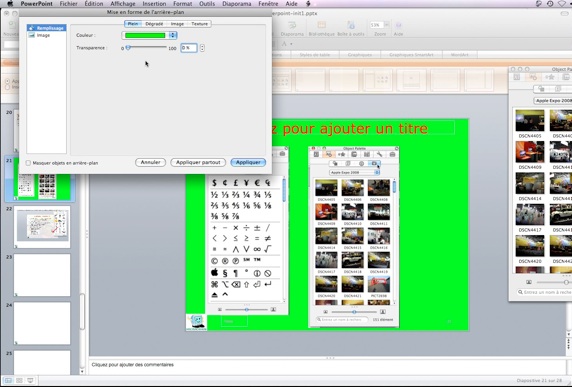Select star tab icon in right Object Palette
Image resolution: width=572 pixels, height=387 pixels.
(550, 77)
